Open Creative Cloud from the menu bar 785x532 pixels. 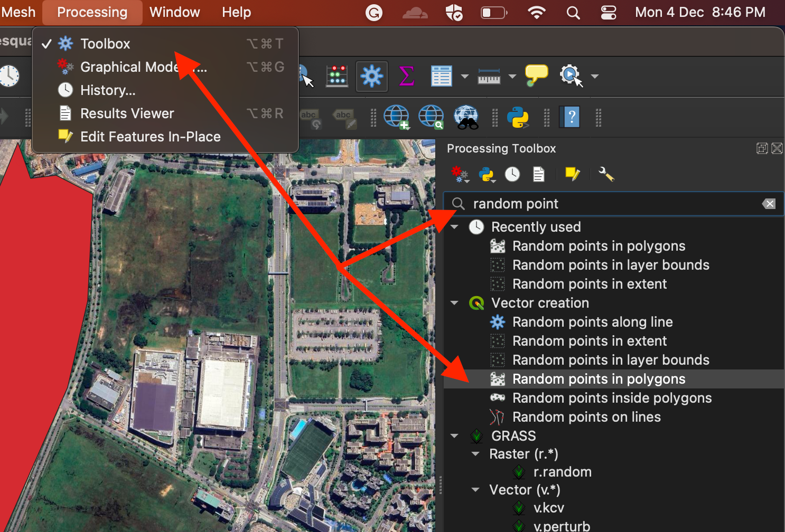(x=415, y=12)
